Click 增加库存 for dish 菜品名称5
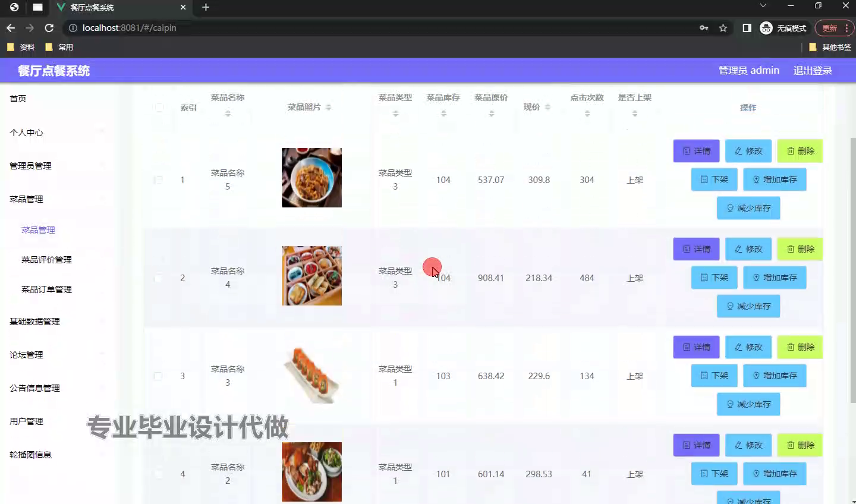The height and width of the screenshot is (504, 856). (x=775, y=179)
